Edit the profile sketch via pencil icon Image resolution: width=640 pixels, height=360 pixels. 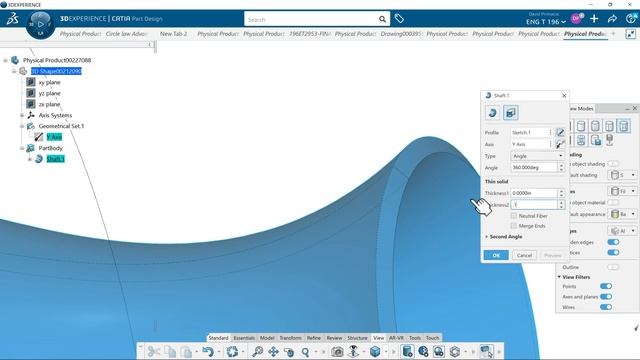[560, 132]
